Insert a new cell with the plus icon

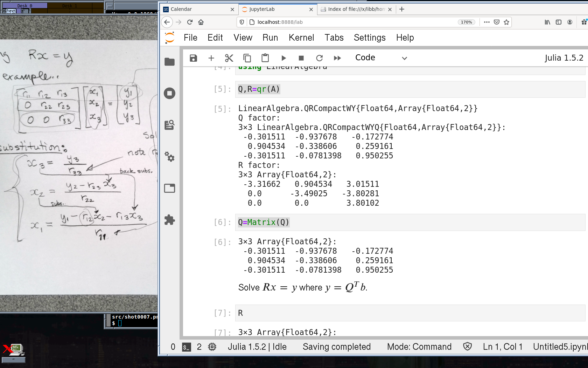coord(211,58)
